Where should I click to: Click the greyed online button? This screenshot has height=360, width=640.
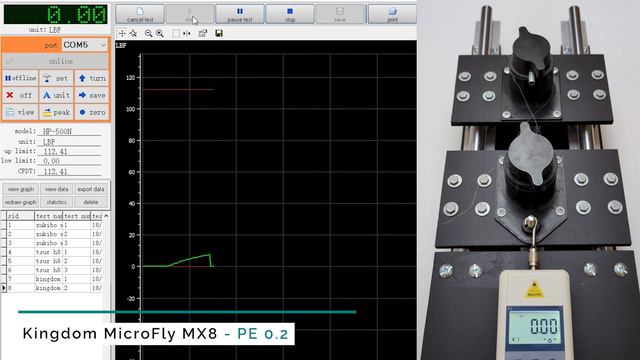tap(56, 61)
